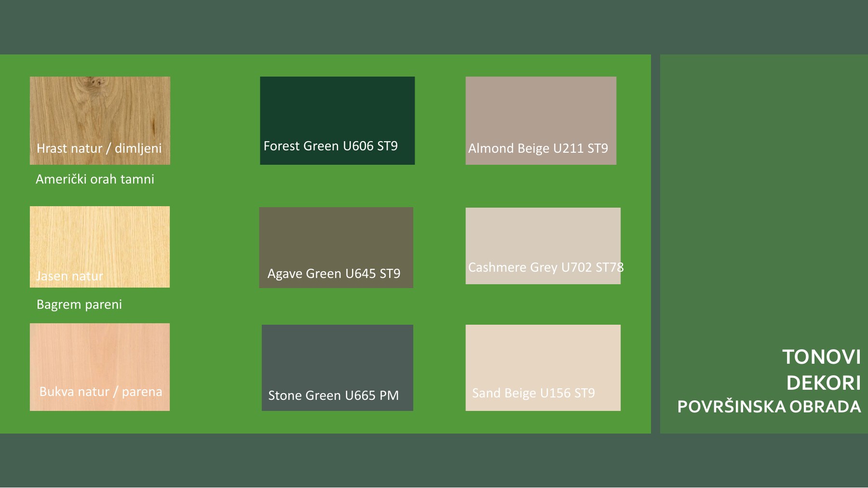Select the Hrast natur / dimljeni wood swatch
The image size is (868, 488).
pos(100,120)
